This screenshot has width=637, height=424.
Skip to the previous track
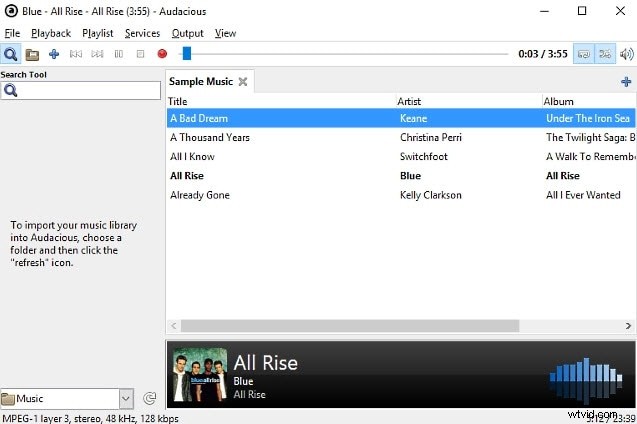[76, 54]
